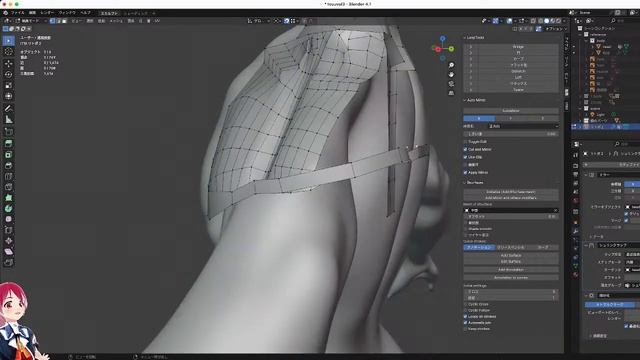Uncheck the Apply Mirror checkbox

[x=465, y=173]
